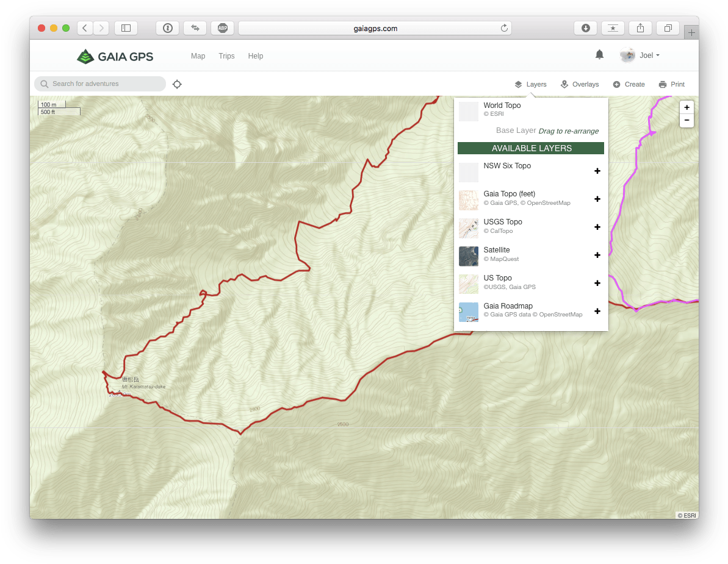Click the World Topo base layer thumbnail
This screenshot has width=728, height=564.
(468, 111)
